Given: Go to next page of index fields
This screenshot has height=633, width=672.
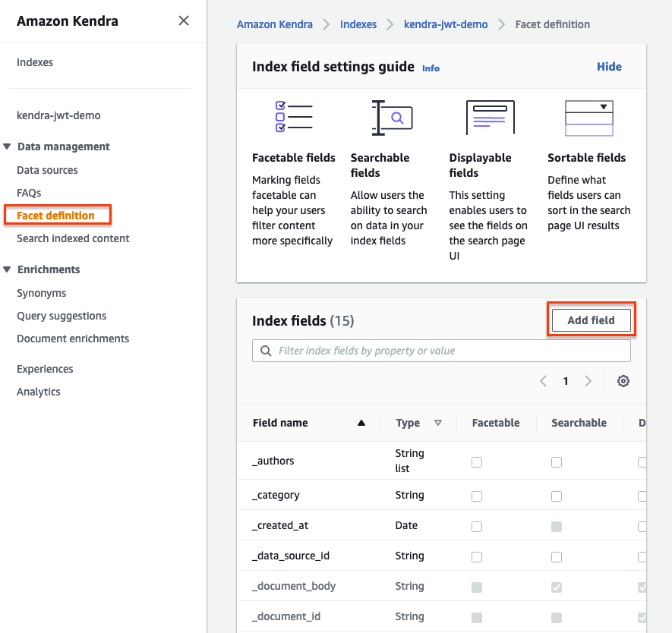Looking at the screenshot, I should [588, 381].
